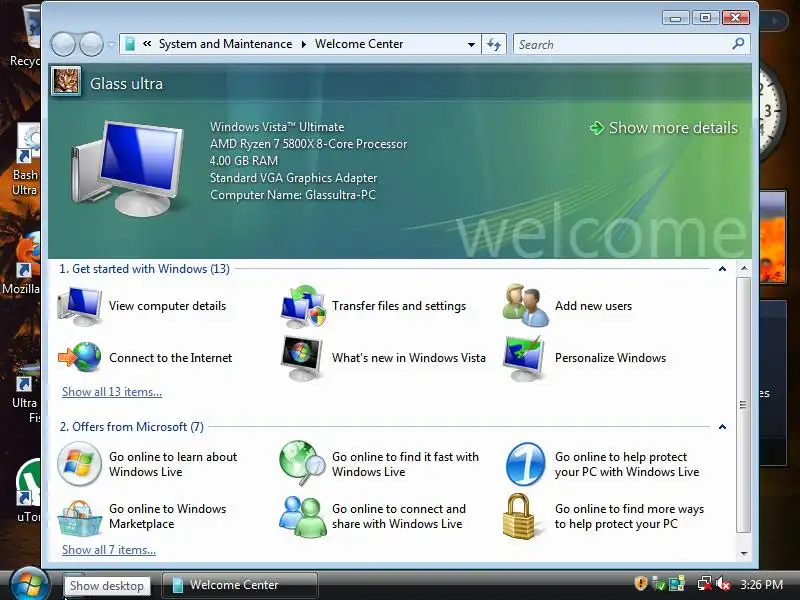Click connect and share Windows Live icon
800x600 pixels.
(303, 517)
